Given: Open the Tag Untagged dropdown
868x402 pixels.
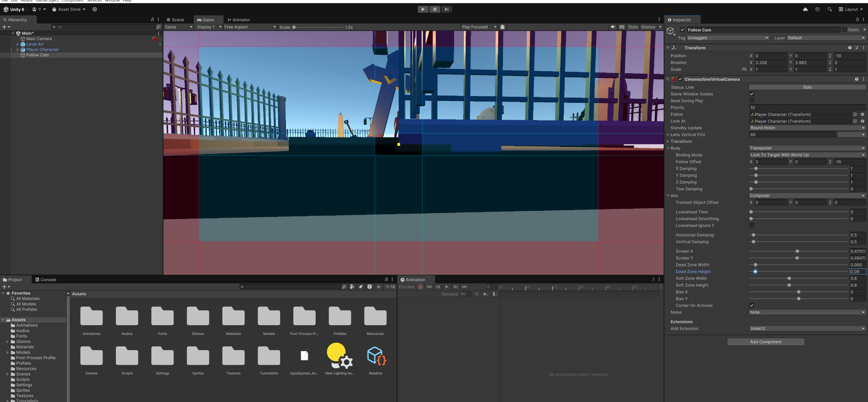Looking at the screenshot, I should [x=728, y=38].
